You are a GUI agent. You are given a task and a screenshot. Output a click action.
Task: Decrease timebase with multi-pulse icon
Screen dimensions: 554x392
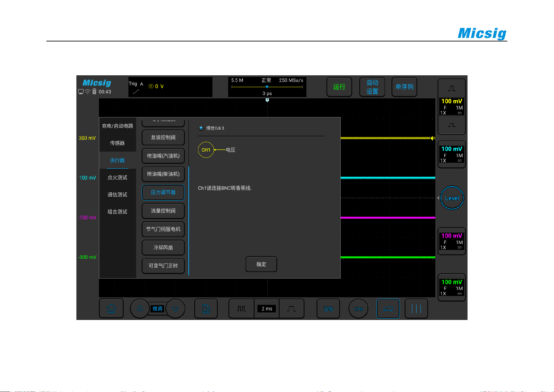[x=241, y=309]
